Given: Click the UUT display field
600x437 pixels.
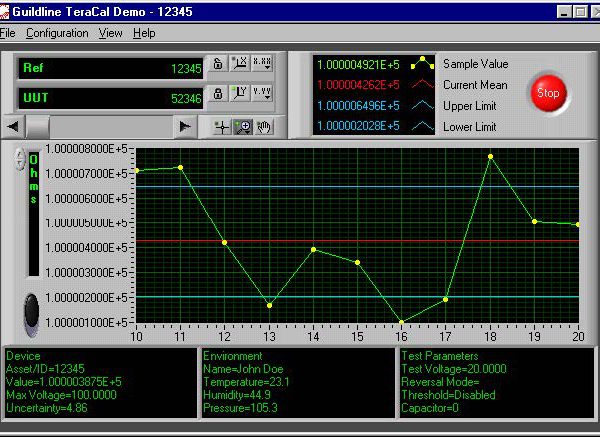Looking at the screenshot, I should (111, 98).
